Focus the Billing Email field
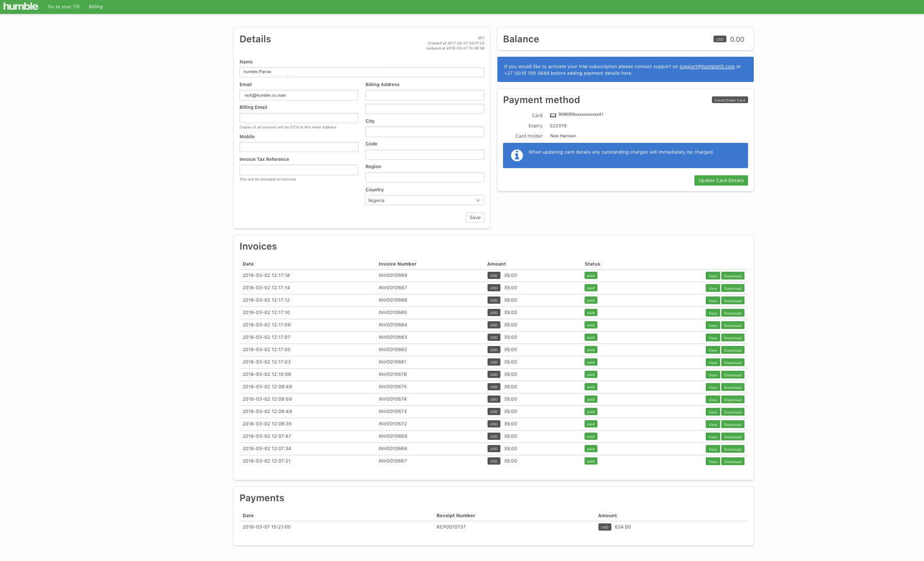 (x=298, y=118)
